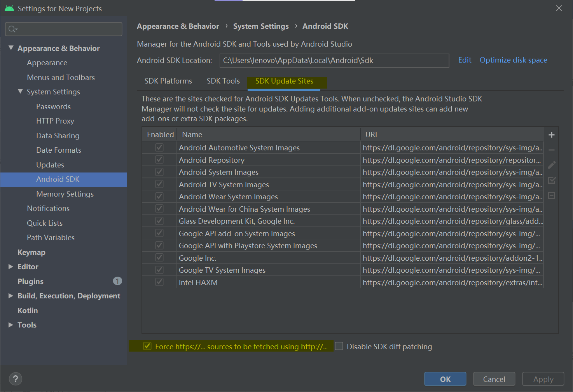Open Menus and Toolbars settings
This screenshot has height=392, width=573.
coord(61,77)
